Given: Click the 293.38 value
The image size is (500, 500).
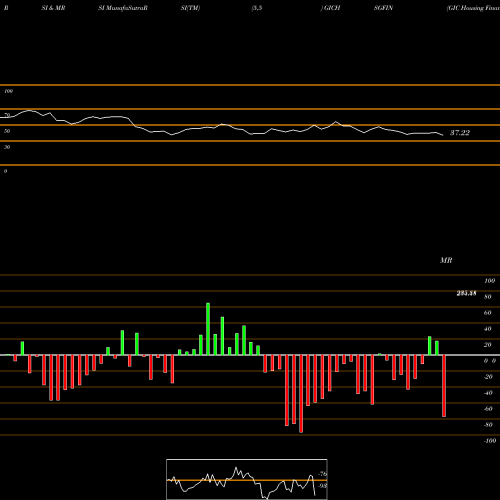Looking at the screenshot, I should [466, 293].
